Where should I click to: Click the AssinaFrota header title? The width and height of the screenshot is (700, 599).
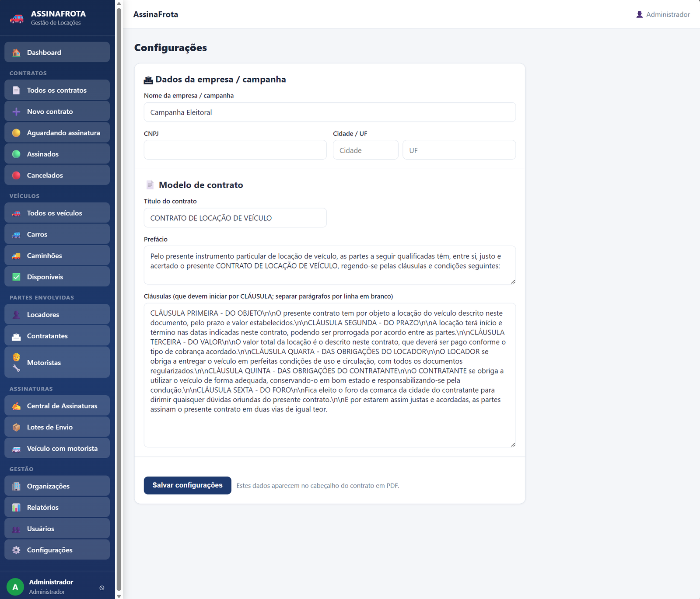(x=156, y=14)
